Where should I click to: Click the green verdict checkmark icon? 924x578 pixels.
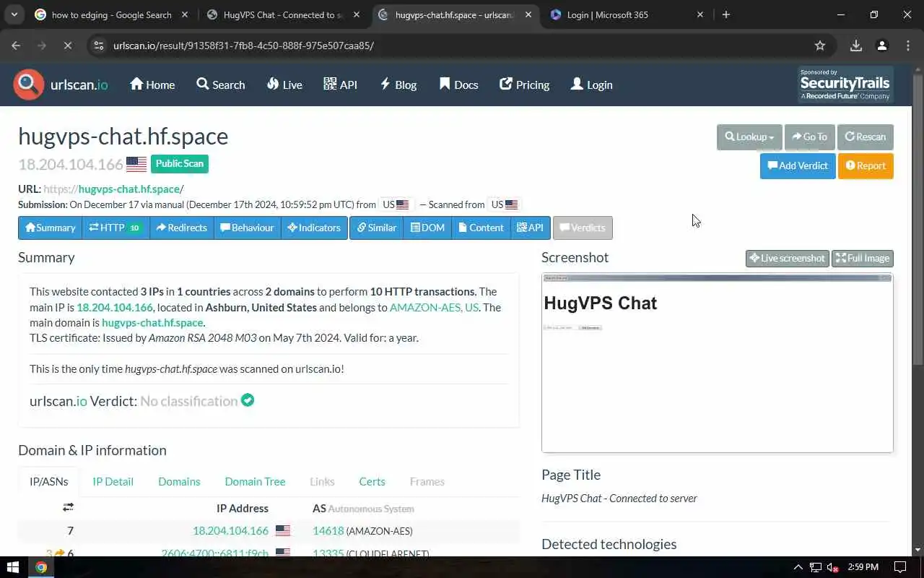[x=248, y=400]
